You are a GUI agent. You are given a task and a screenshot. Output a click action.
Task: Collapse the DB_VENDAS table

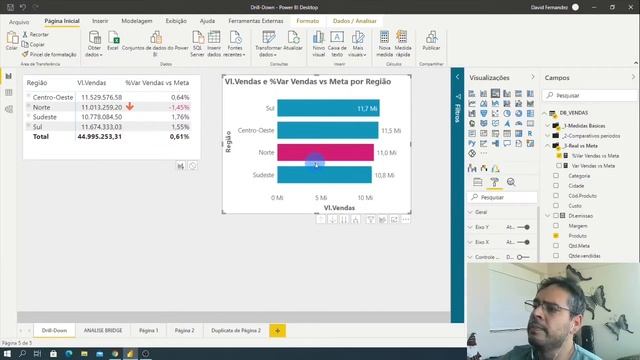[x=545, y=113]
